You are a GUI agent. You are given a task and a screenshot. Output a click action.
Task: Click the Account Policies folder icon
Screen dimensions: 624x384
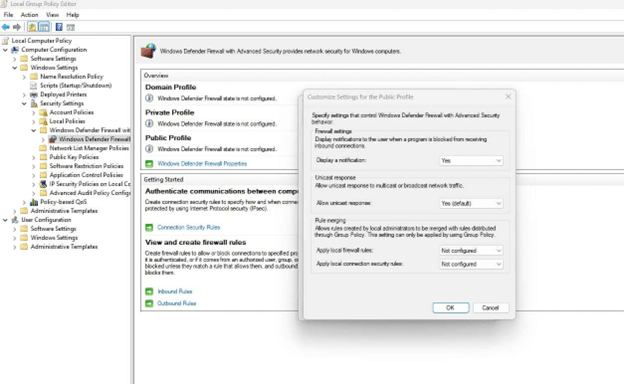43,113
